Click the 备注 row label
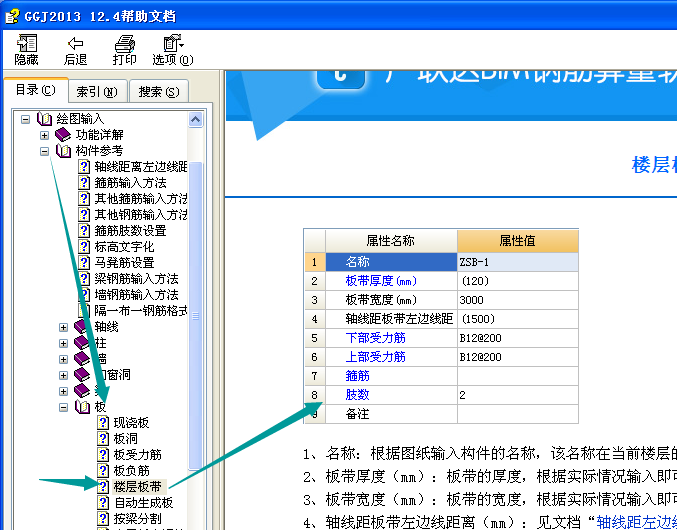 pos(357,414)
